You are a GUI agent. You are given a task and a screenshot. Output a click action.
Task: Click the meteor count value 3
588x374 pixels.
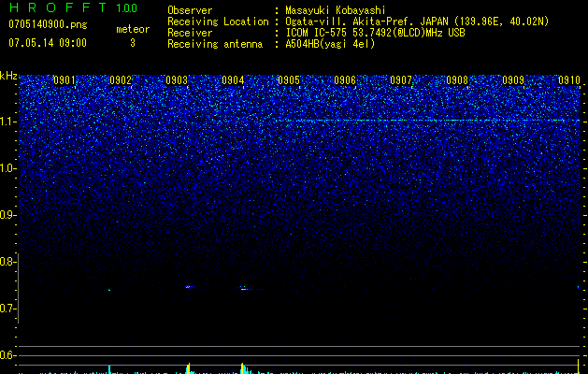133,43
